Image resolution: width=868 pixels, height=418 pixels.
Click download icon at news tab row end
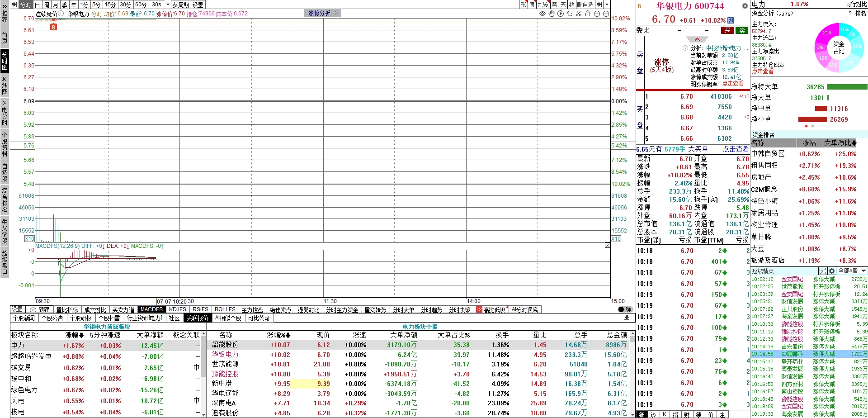click(627, 318)
